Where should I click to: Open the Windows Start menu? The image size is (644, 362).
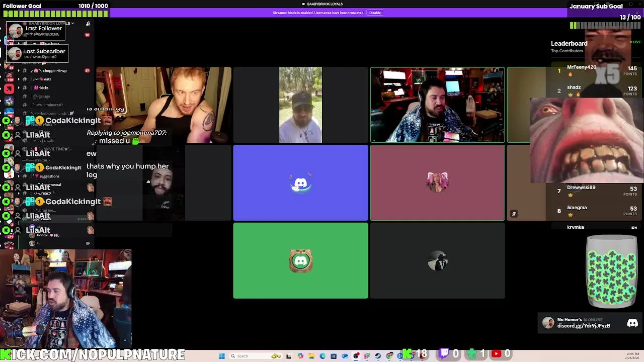[x=221, y=356]
